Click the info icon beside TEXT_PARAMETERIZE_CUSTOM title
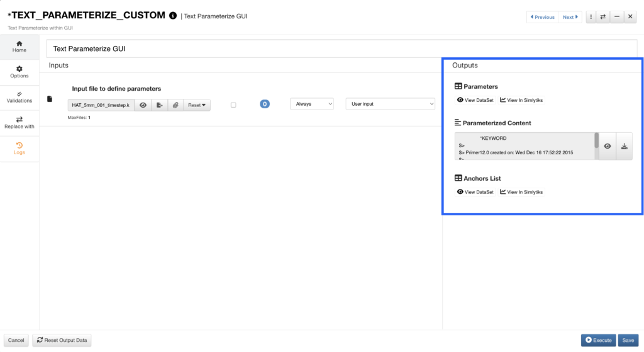 click(x=173, y=16)
